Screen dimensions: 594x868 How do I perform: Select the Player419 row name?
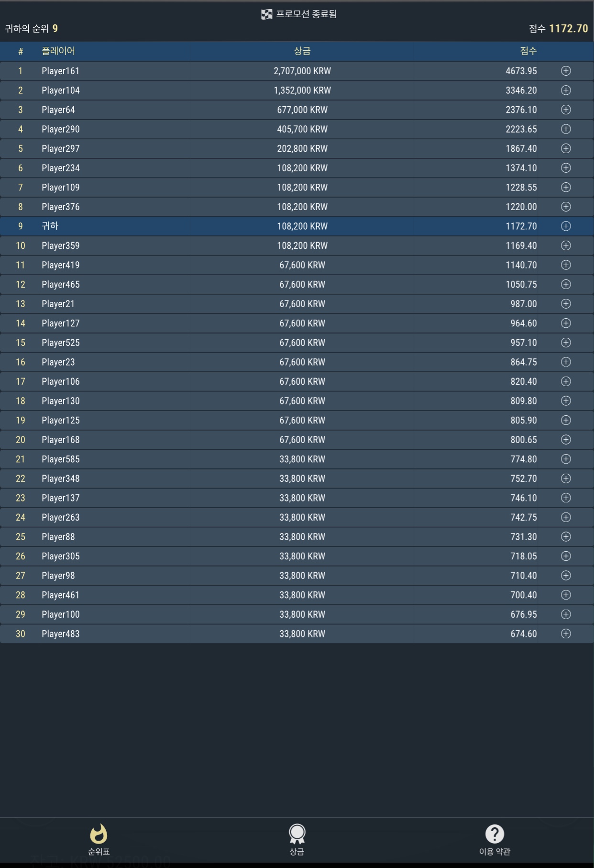[61, 265]
